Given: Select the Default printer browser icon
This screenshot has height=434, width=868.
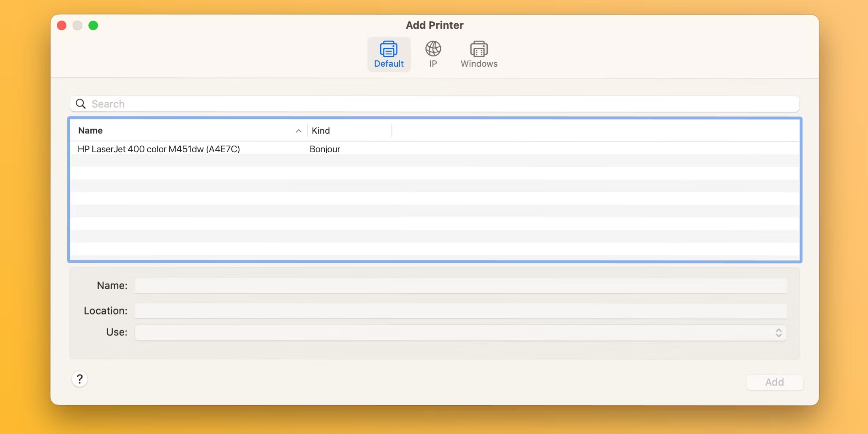Looking at the screenshot, I should [388, 54].
